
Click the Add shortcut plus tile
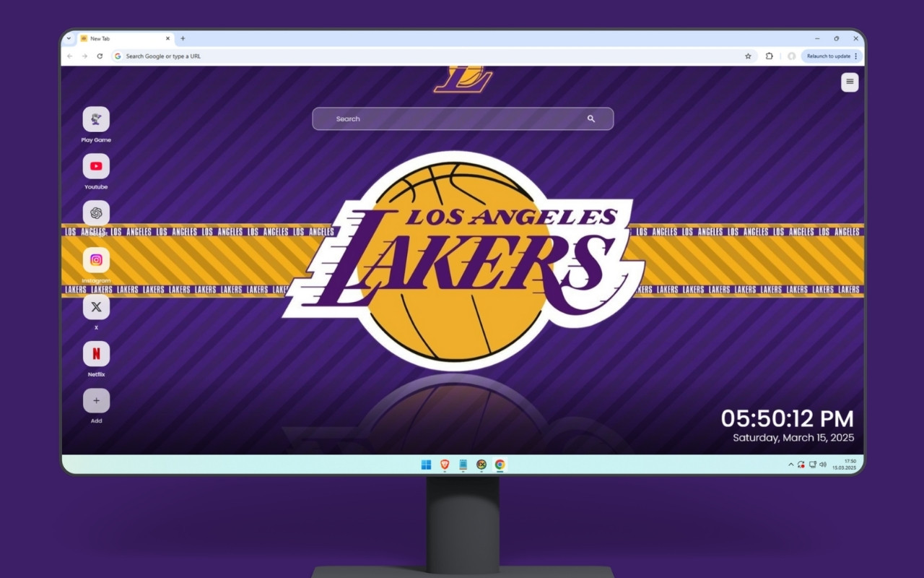click(96, 400)
